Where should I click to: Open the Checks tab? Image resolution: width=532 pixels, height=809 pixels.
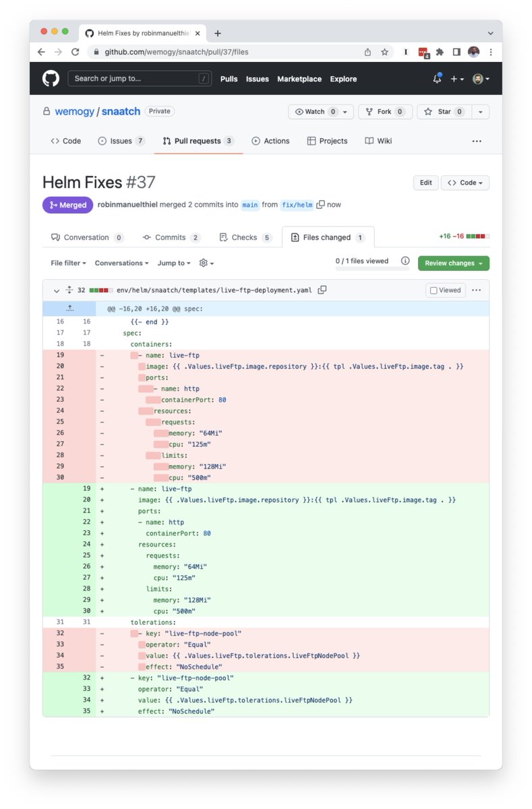click(x=245, y=237)
